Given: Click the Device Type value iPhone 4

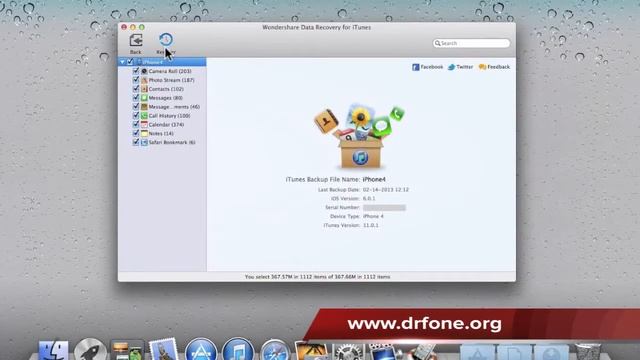Looking at the screenshot, I should pyautogui.click(x=373, y=216).
